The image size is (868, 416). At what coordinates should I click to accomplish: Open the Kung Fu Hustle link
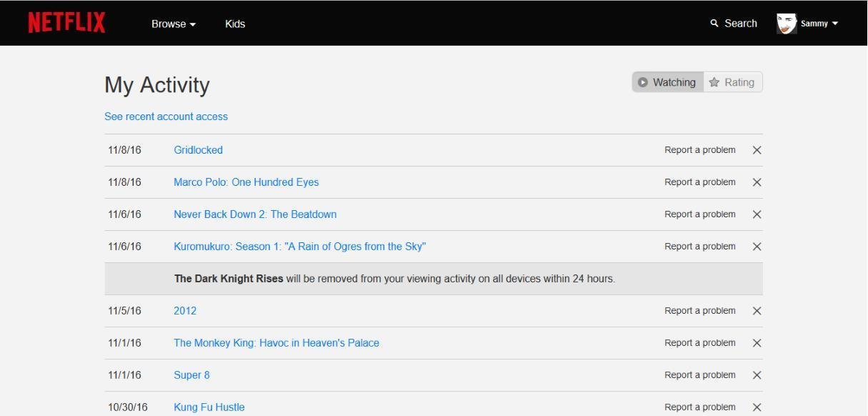pos(209,407)
